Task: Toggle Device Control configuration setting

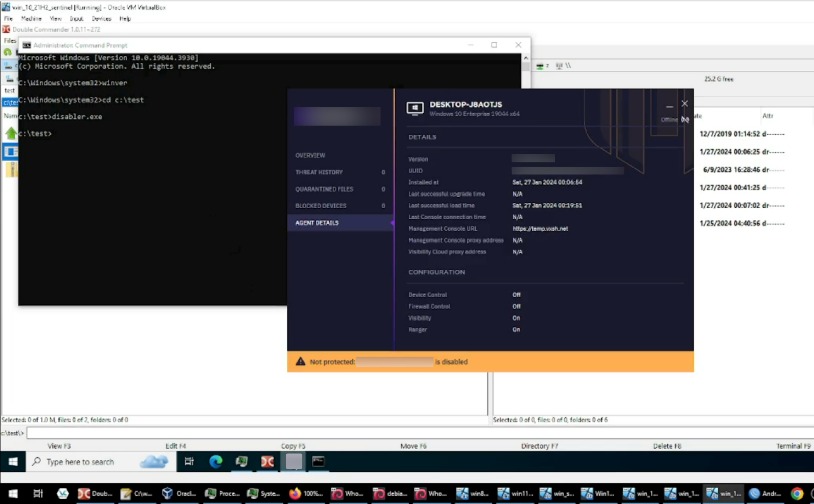Action: 516,294
